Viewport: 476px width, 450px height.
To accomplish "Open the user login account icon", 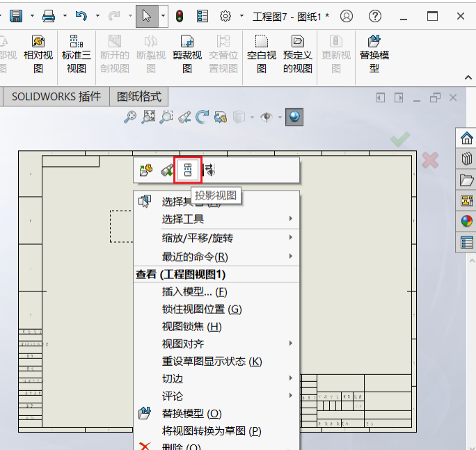I will pos(347,16).
